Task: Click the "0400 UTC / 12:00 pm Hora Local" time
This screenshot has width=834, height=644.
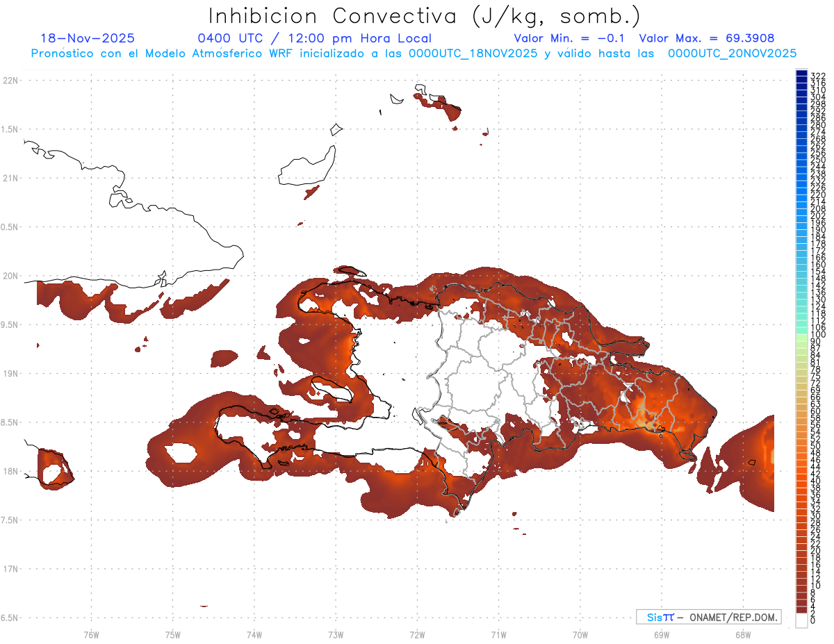Action: pyautogui.click(x=315, y=38)
